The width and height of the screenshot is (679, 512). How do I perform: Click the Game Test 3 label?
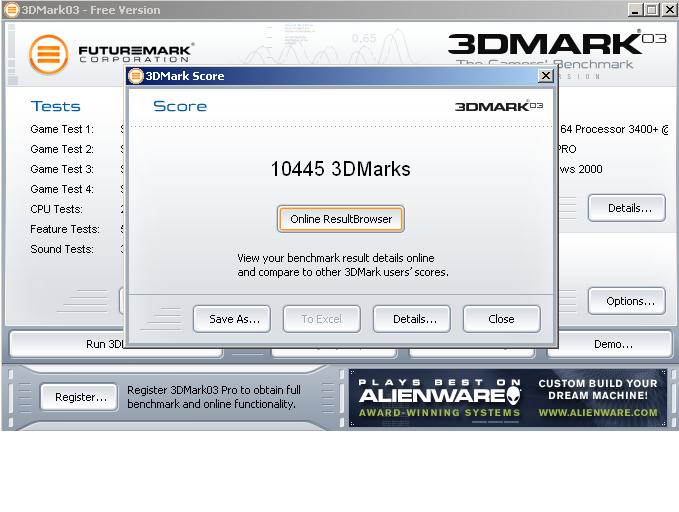coord(62,169)
